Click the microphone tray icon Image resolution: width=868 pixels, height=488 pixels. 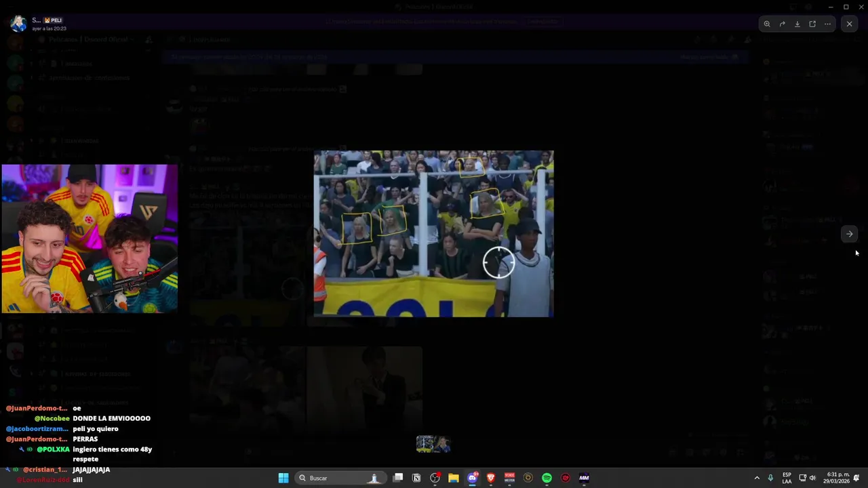tap(770, 478)
